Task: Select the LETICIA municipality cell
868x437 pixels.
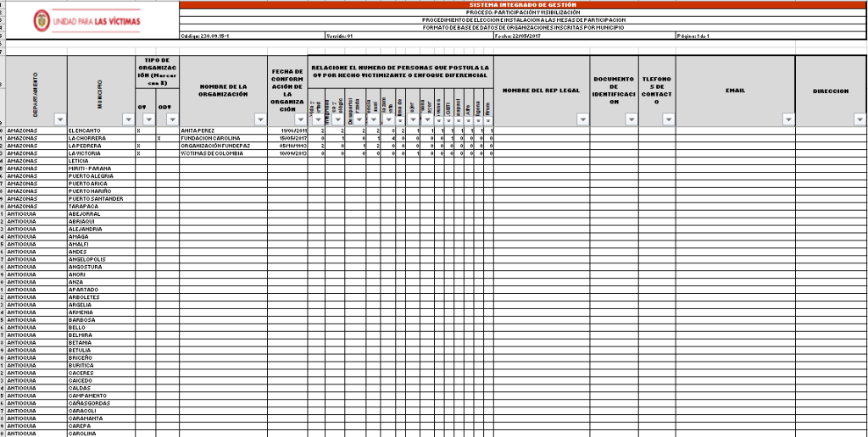Action: click(102, 160)
